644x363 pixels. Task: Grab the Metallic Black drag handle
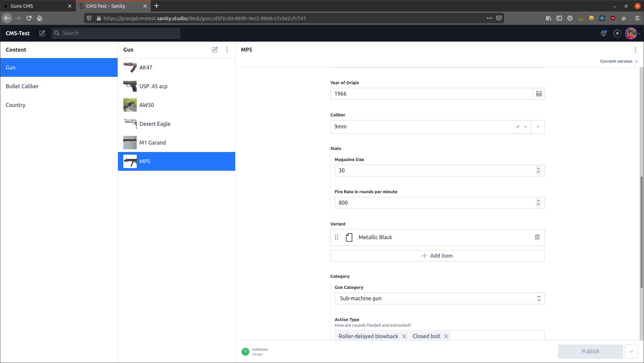pos(336,237)
